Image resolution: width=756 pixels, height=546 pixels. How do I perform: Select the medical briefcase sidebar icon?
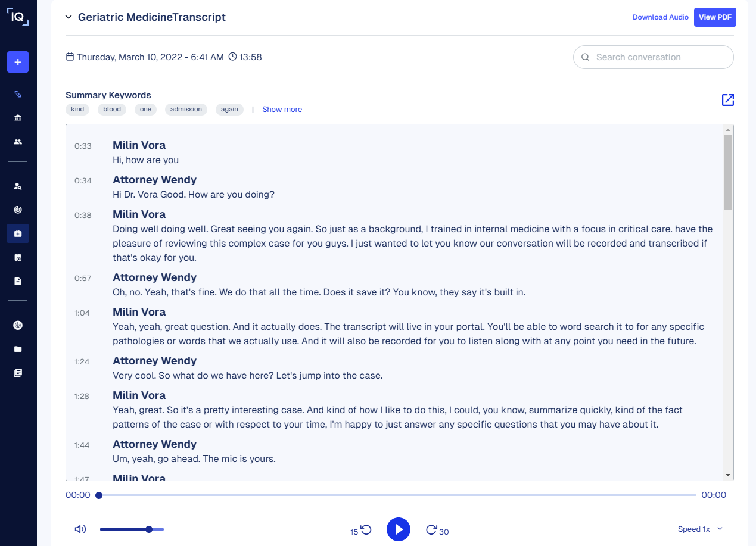coord(18,233)
